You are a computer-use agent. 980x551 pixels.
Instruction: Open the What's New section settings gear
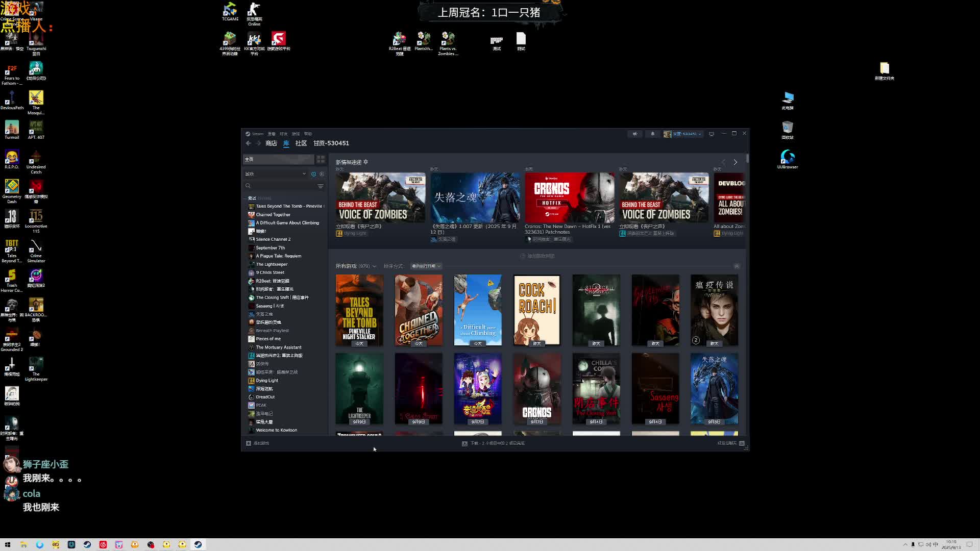coord(365,162)
